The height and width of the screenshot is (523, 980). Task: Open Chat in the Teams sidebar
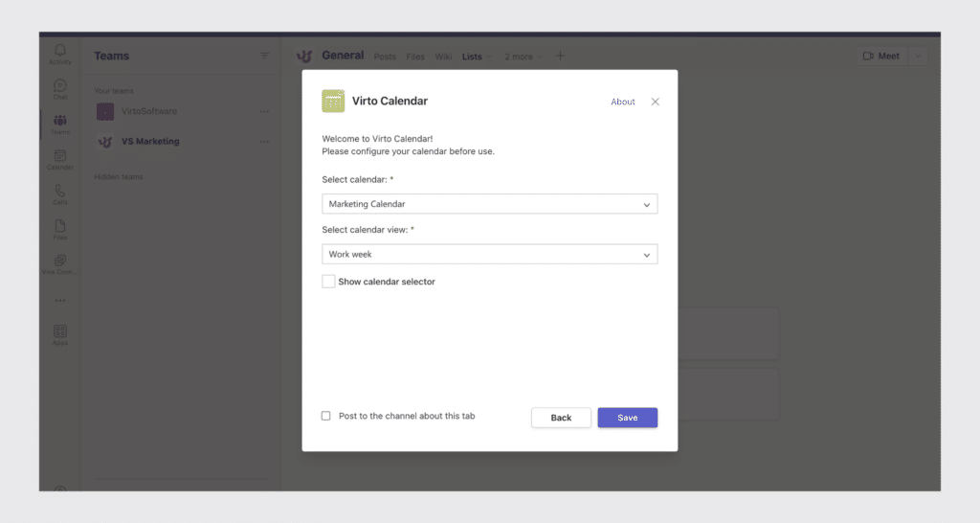60,89
